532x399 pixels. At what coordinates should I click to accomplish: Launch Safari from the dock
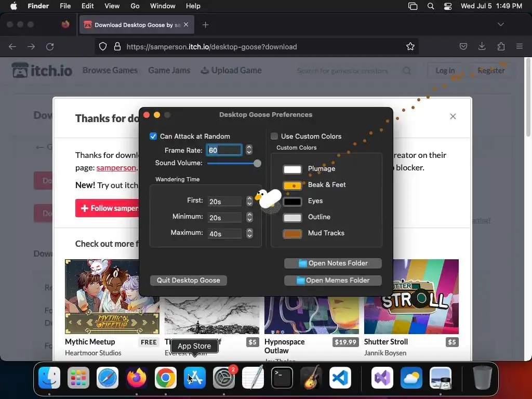(108, 378)
